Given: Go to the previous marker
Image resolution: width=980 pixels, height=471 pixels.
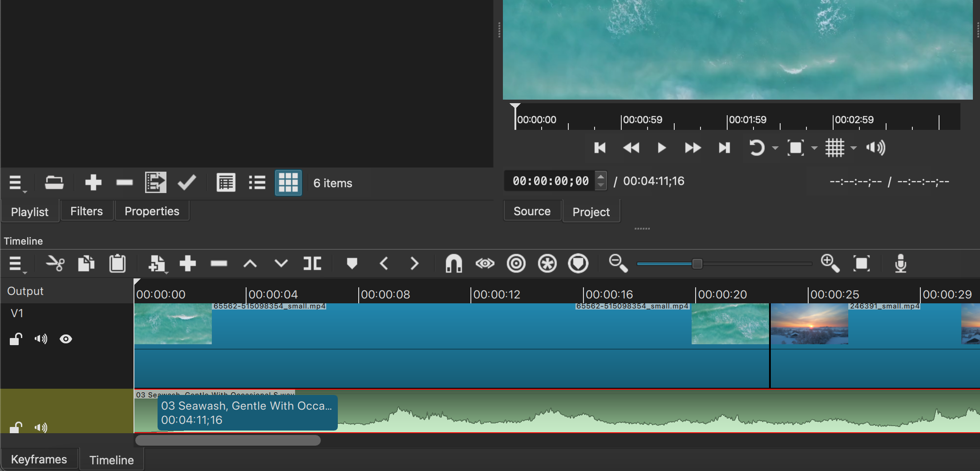Looking at the screenshot, I should pyautogui.click(x=384, y=263).
